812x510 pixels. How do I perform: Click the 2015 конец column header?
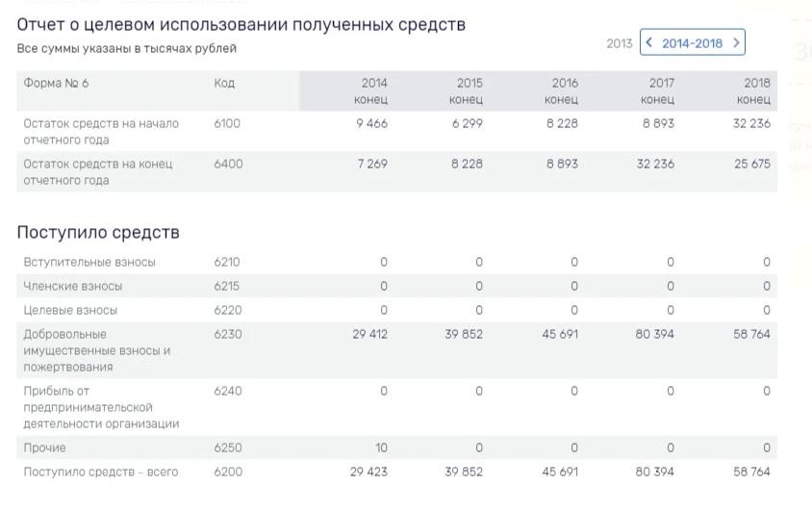click(468, 91)
